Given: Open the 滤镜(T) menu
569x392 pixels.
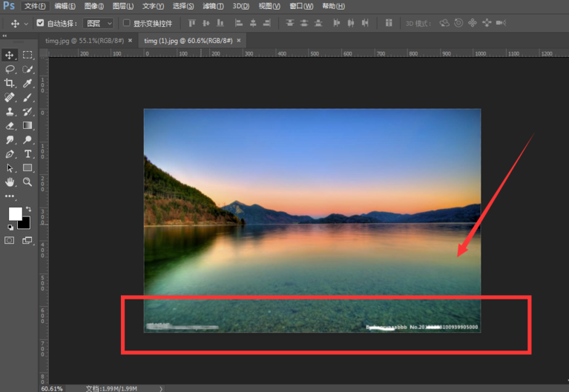Looking at the screenshot, I should [213, 6].
